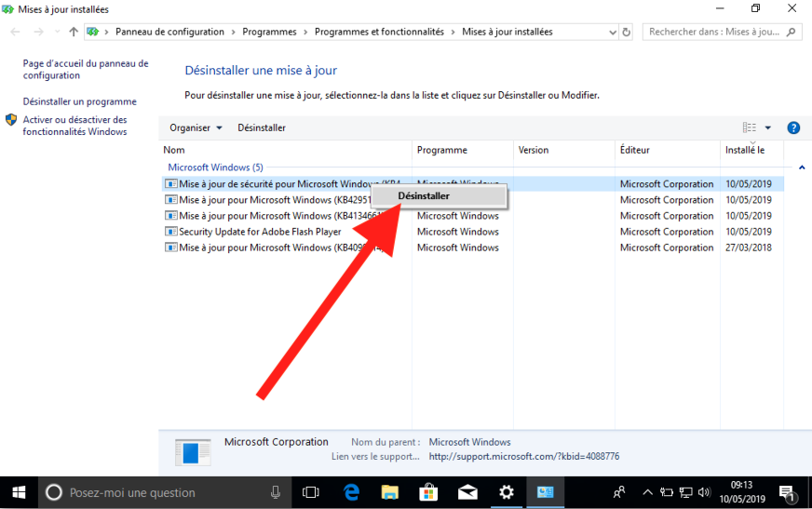This screenshot has width=812, height=509.
Task: Open the People icon in the tray
Action: 619,492
